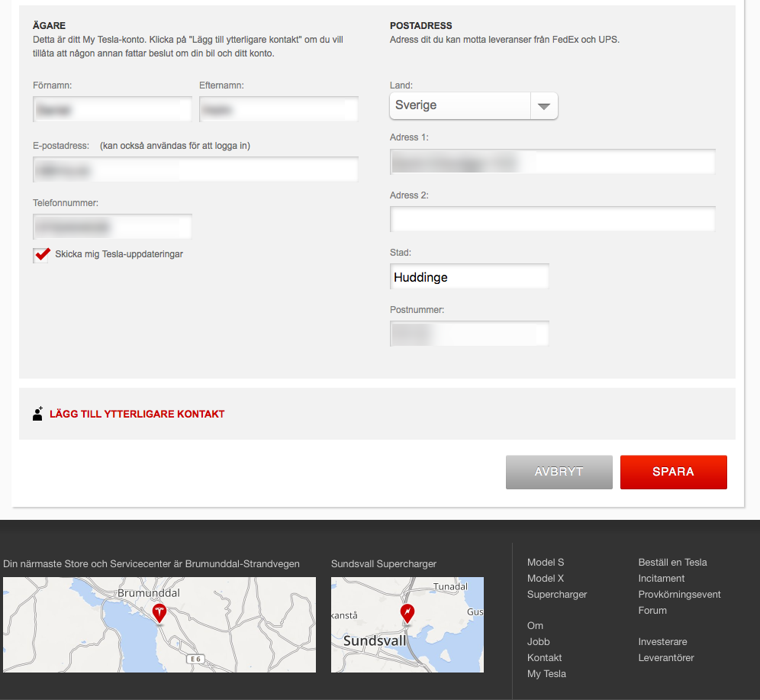The image size is (760, 700).
Task: Open the Om footer link
Action: click(x=535, y=626)
